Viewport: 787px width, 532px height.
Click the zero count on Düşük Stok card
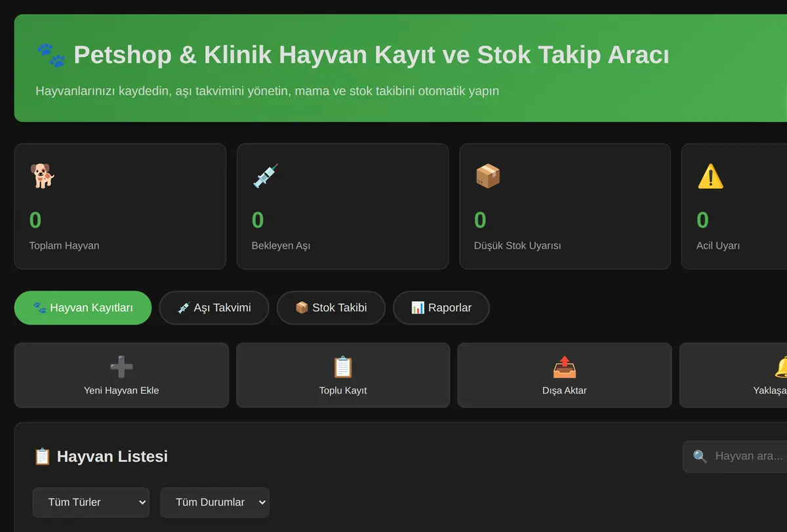tap(480, 220)
